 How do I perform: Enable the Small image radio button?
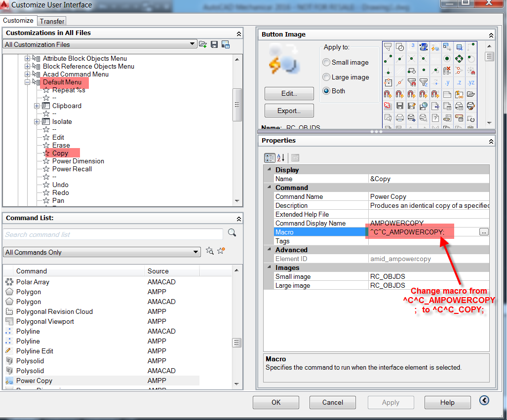coord(326,62)
